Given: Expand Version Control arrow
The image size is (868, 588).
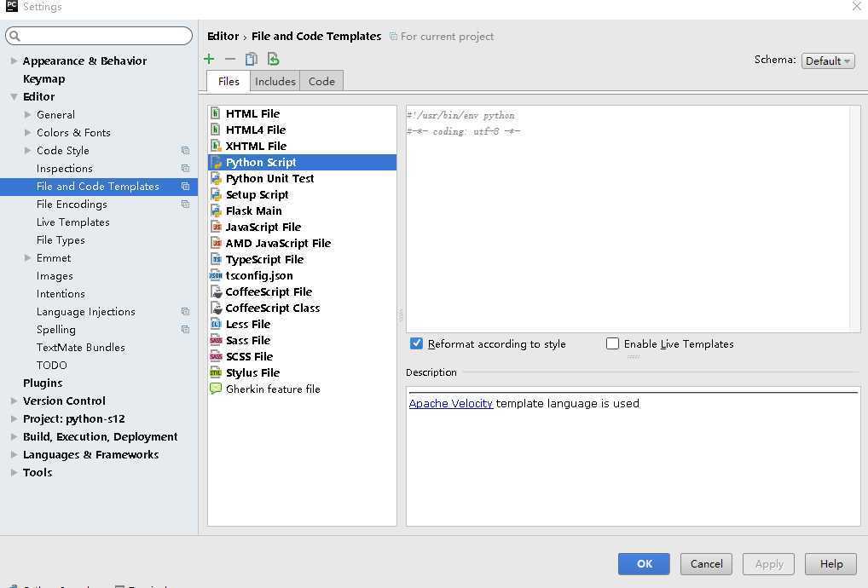Looking at the screenshot, I should tap(14, 401).
